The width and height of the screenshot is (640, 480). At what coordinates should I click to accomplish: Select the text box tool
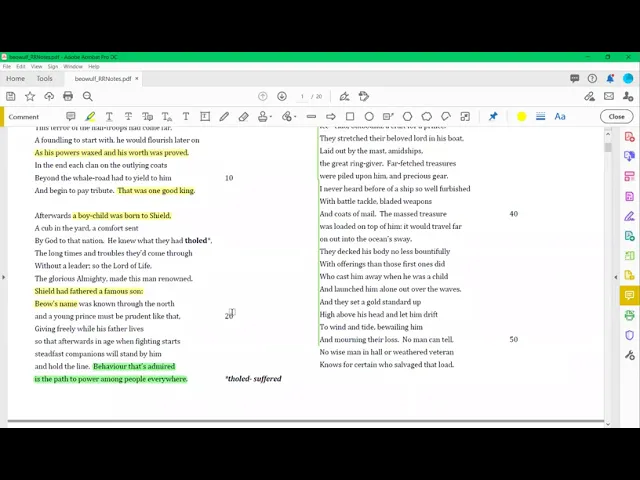205,117
